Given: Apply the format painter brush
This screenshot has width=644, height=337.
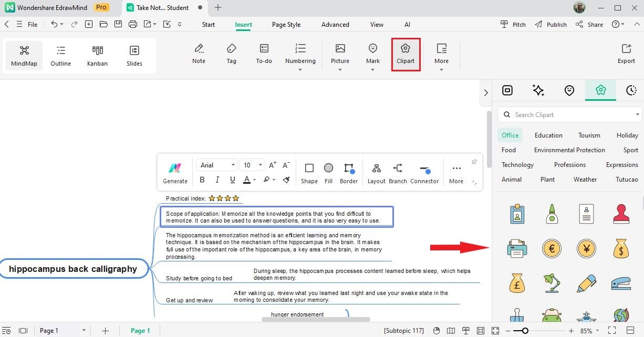Looking at the screenshot, I should (286, 180).
